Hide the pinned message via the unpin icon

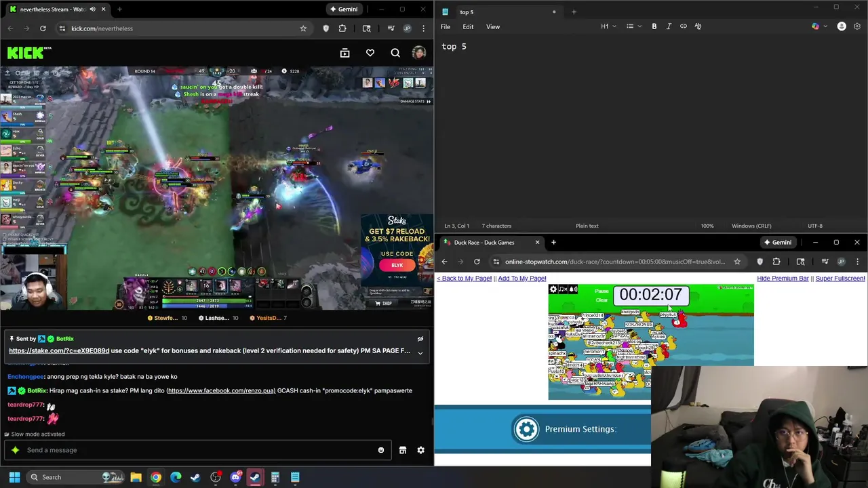click(x=420, y=339)
